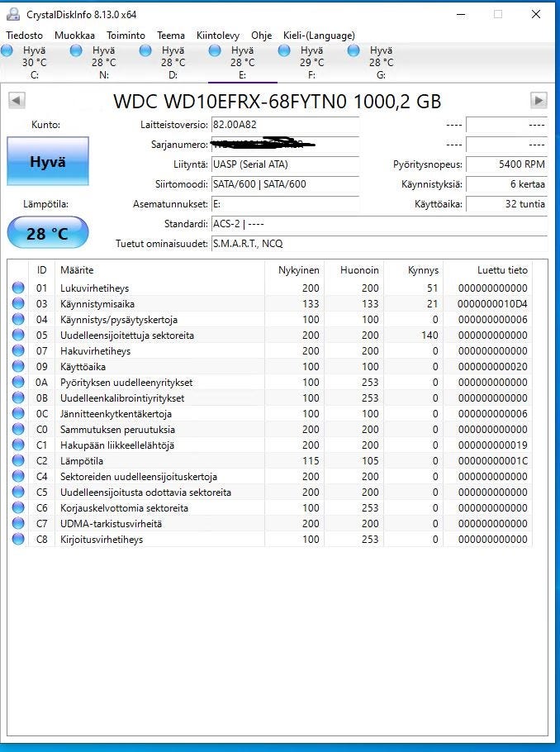The image size is (560, 752).
Task: Minimize the CrystalDiskInfo window
Action: pyautogui.click(x=461, y=14)
